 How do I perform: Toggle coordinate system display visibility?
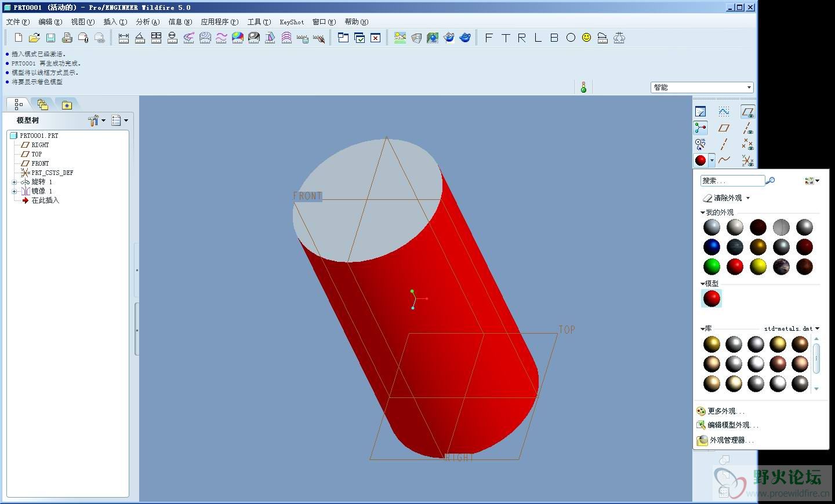pyautogui.click(x=748, y=160)
